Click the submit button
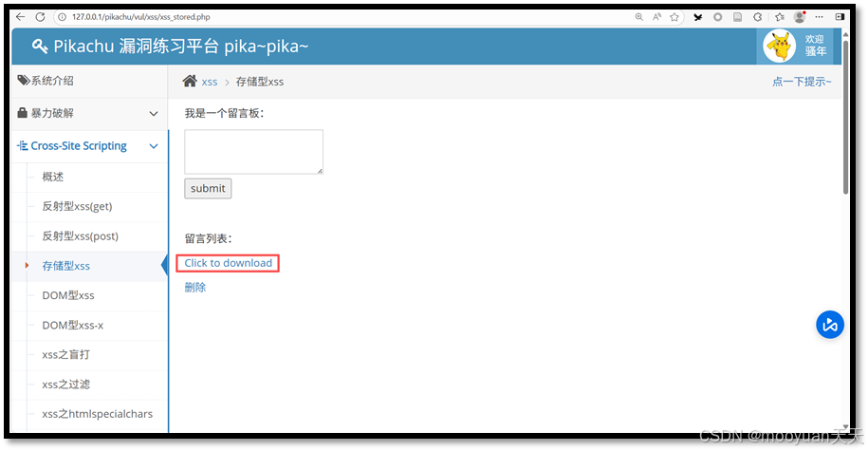Image resolution: width=868 pixels, height=451 pixels. 208,188
